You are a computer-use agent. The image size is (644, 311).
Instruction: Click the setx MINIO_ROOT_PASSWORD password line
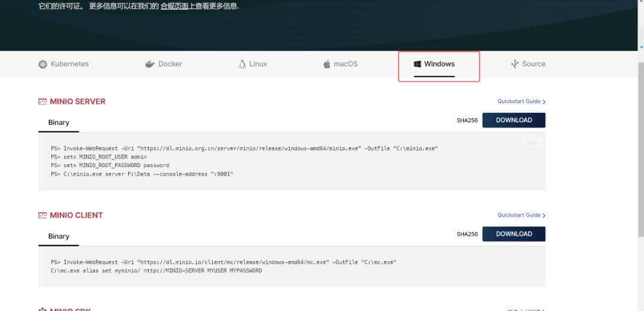click(110, 165)
